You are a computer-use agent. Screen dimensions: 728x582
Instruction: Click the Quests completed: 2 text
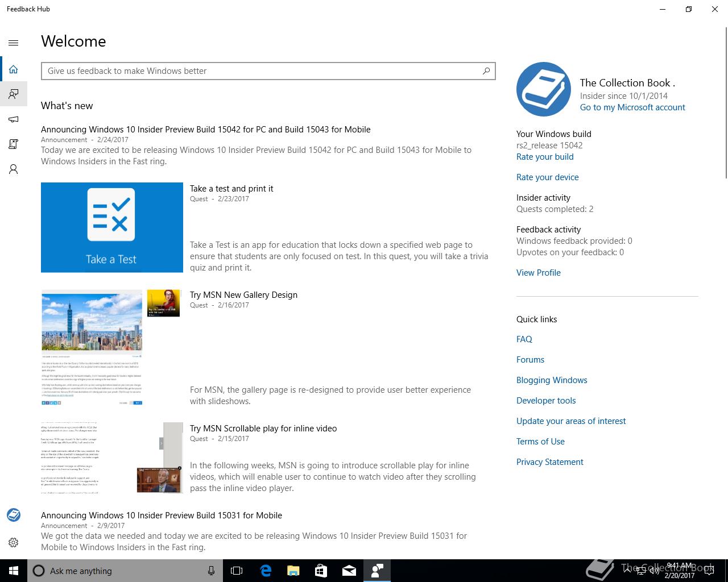click(555, 209)
